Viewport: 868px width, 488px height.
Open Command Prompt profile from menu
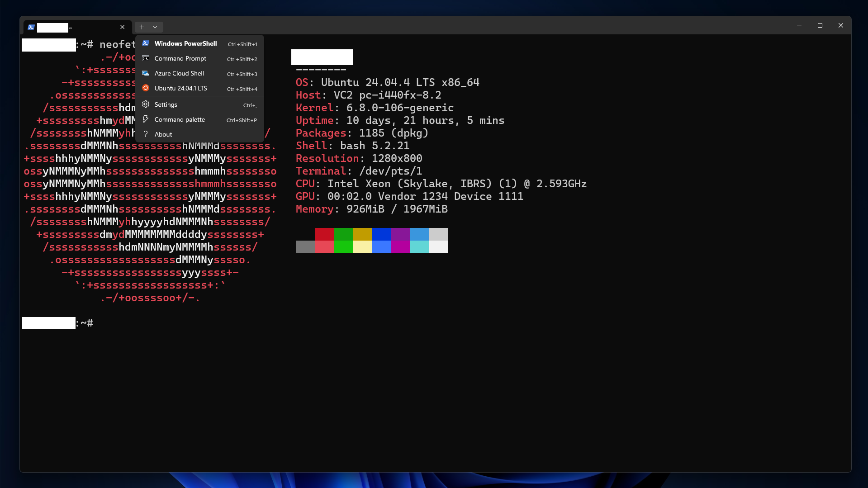[180, 58]
